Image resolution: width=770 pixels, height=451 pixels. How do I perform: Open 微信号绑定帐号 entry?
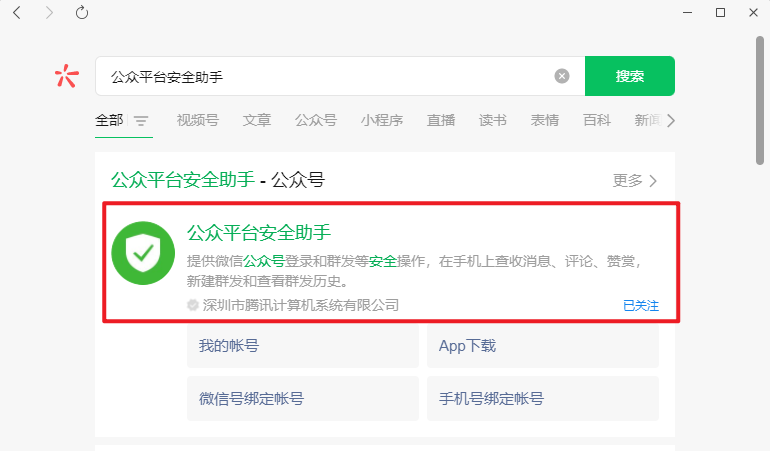pyautogui.click(x=303, y=398)
